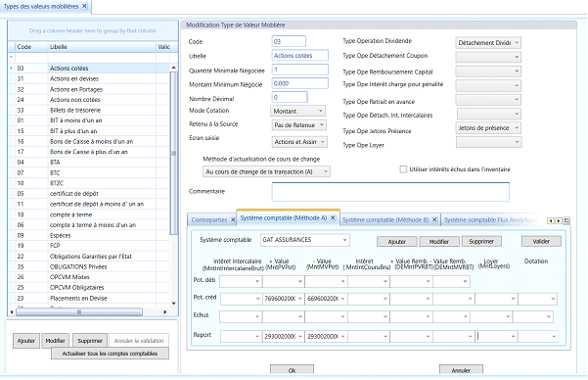Switch to Système comptable (Méthode B) tab
The height and width of the screenshot is (380, 588).
[385, 220]
